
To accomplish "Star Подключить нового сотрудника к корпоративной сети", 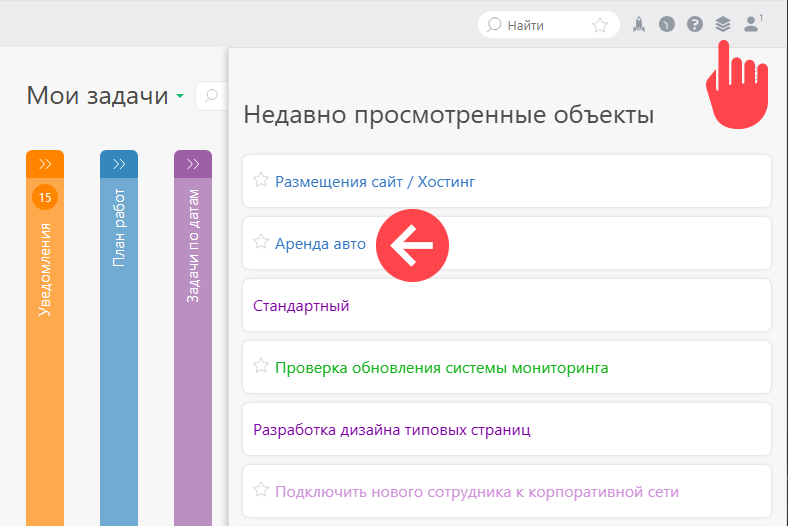I will click(261, 489).
